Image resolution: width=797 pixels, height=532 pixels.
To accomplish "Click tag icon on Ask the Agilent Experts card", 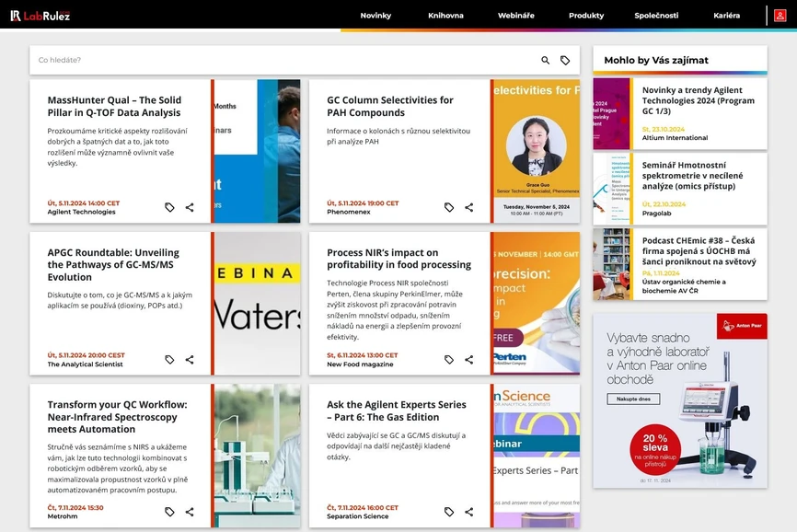I will tap(449, 512).
